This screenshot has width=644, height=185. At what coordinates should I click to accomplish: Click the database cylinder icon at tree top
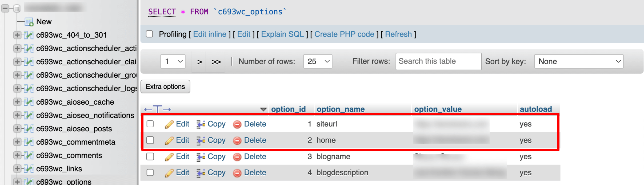coord(17,8)
